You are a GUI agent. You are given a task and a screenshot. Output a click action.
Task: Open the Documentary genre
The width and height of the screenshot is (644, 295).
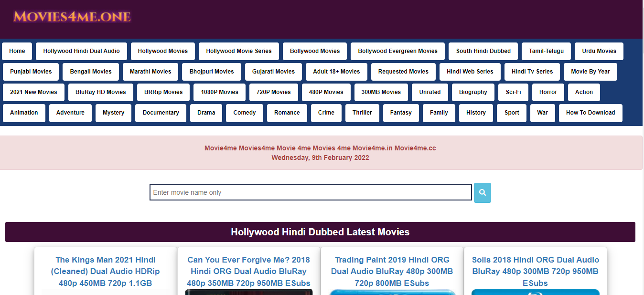(161, 113)
